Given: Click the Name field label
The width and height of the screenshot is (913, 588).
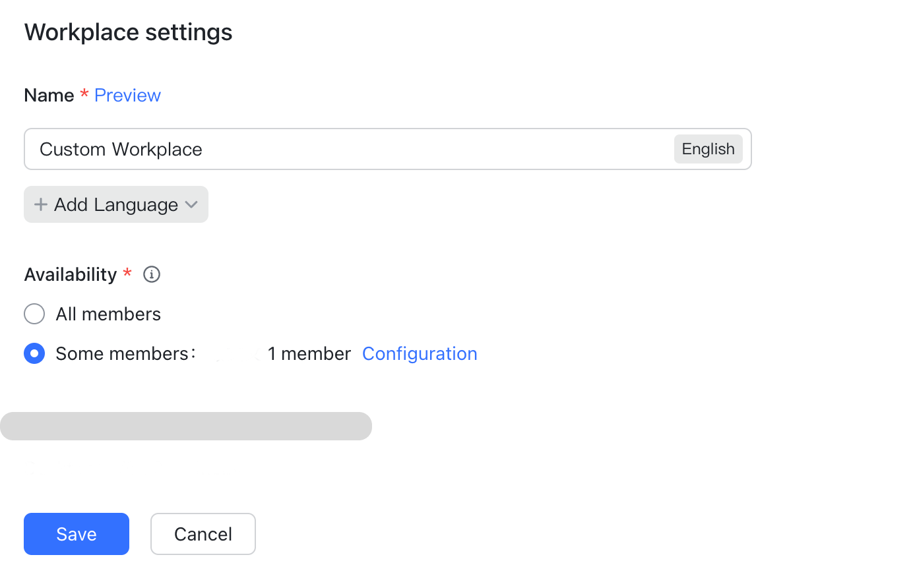Looking at the screenshot, I should tap(49, 95).
